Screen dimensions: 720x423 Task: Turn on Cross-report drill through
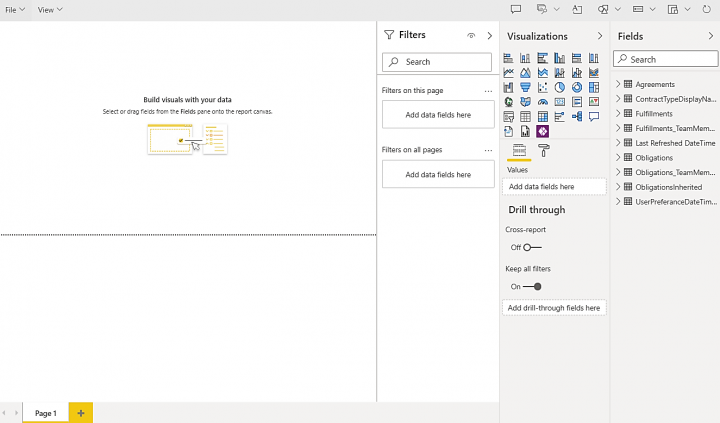pos(532,247)
